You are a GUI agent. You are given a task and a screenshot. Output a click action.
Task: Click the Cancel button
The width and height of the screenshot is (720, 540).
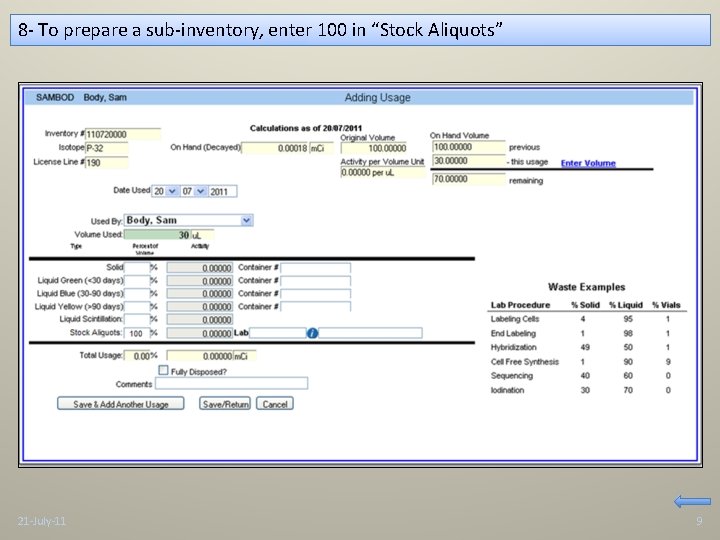click(275, 404)
